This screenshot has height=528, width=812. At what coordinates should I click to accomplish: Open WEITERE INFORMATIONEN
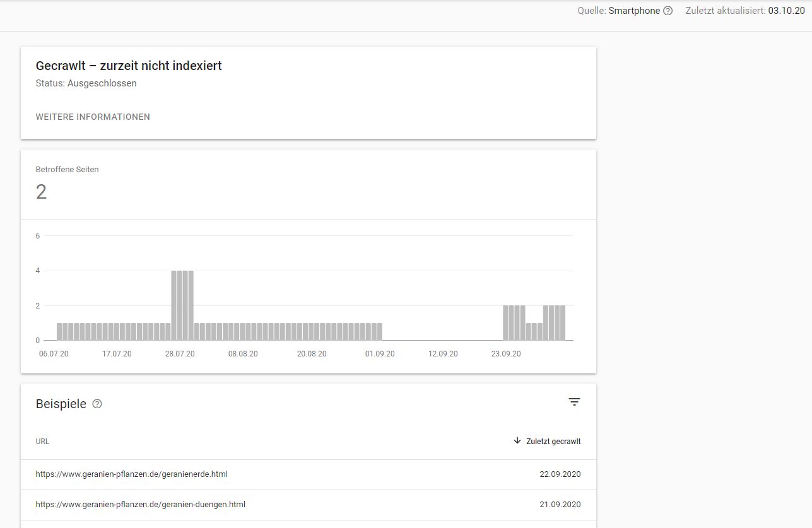tap(93, 117)
